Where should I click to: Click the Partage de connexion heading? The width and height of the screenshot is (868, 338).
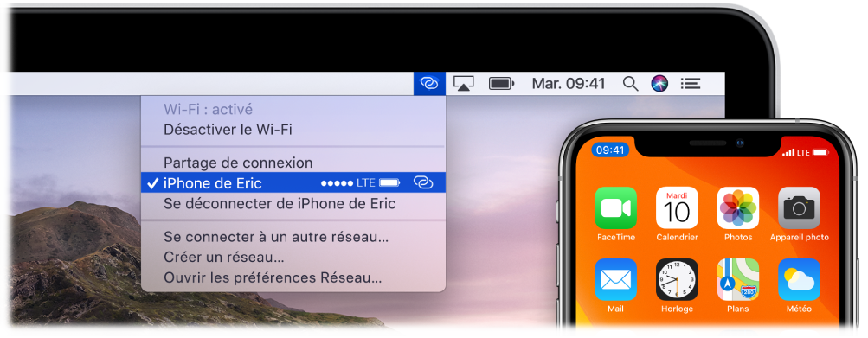tap(238, 163)
